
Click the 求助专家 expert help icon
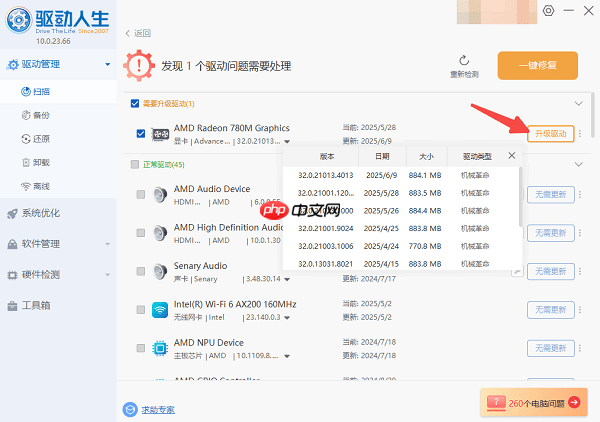coord(130,410)
